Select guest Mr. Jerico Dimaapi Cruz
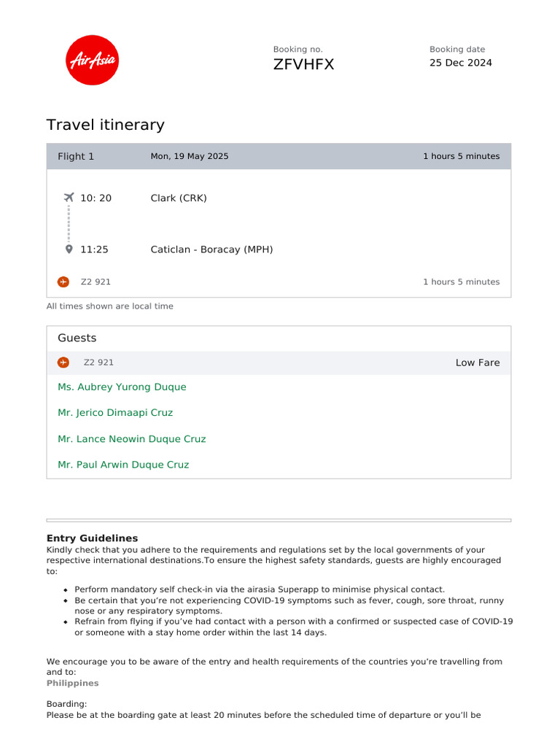 click(115, 413)
